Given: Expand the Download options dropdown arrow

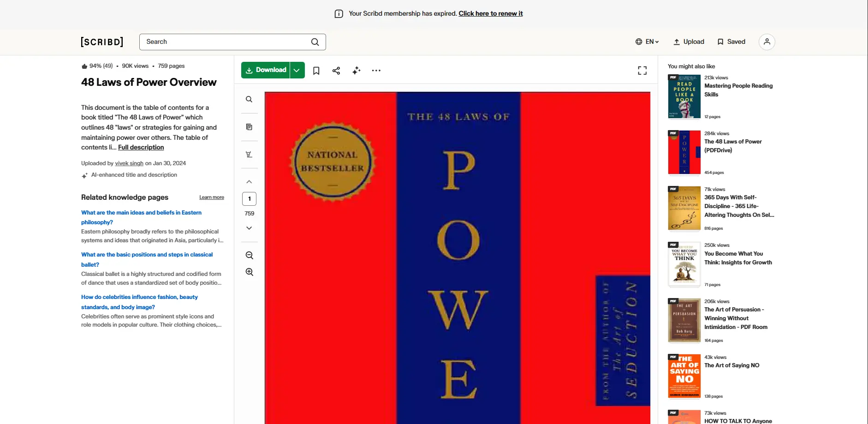Looking at the screenshot, I should click(x=297, y=70).
